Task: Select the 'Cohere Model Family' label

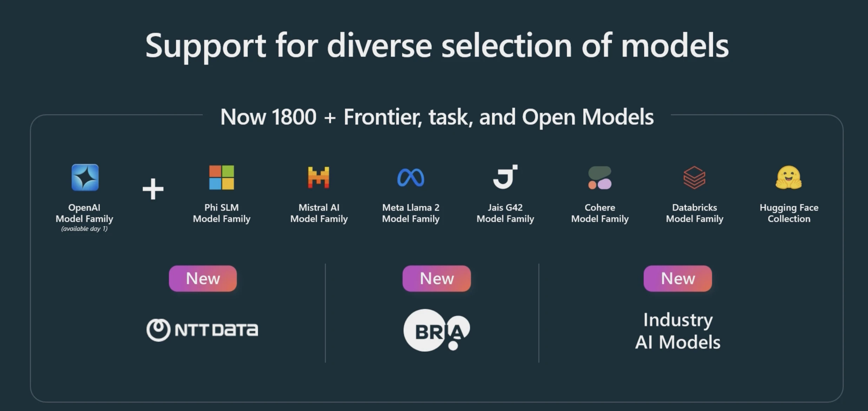Action: pyautogui.click(x=600, y=213)
